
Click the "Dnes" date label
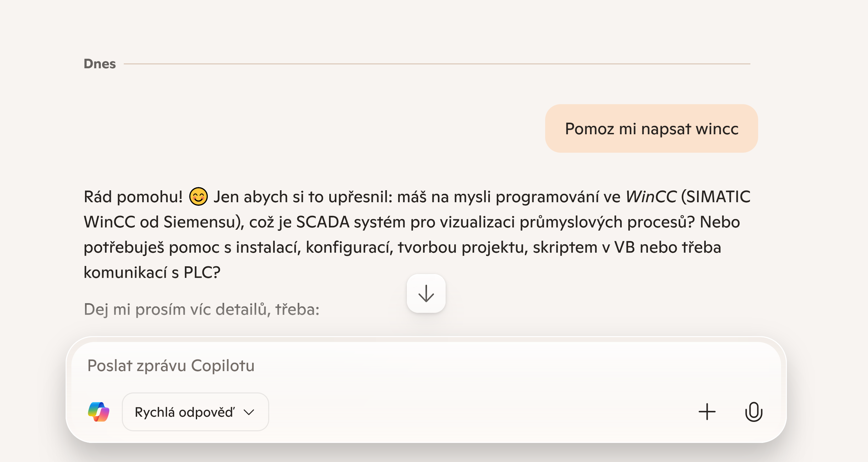tap(100, 64)
